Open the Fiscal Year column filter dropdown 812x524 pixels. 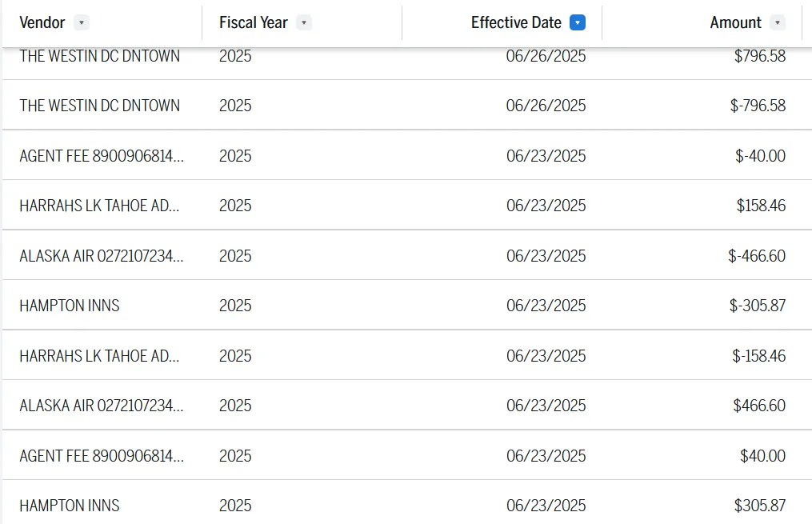[304, 22]
